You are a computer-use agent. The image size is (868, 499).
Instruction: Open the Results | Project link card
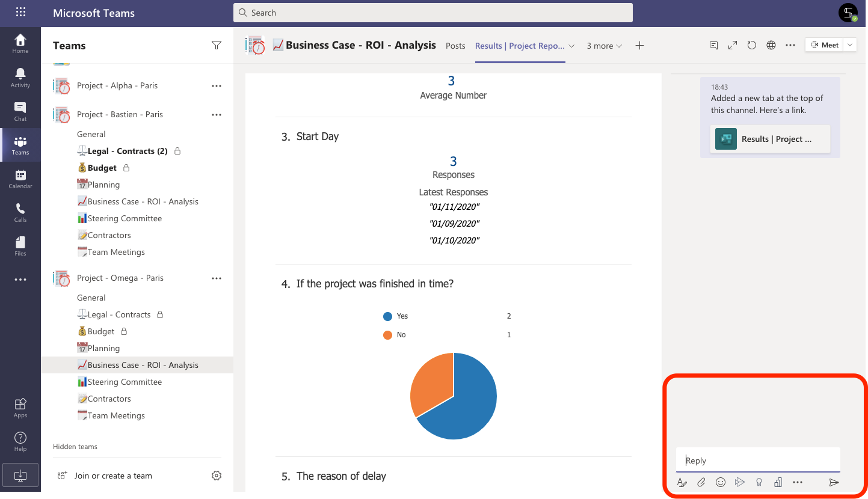[770, 139]
